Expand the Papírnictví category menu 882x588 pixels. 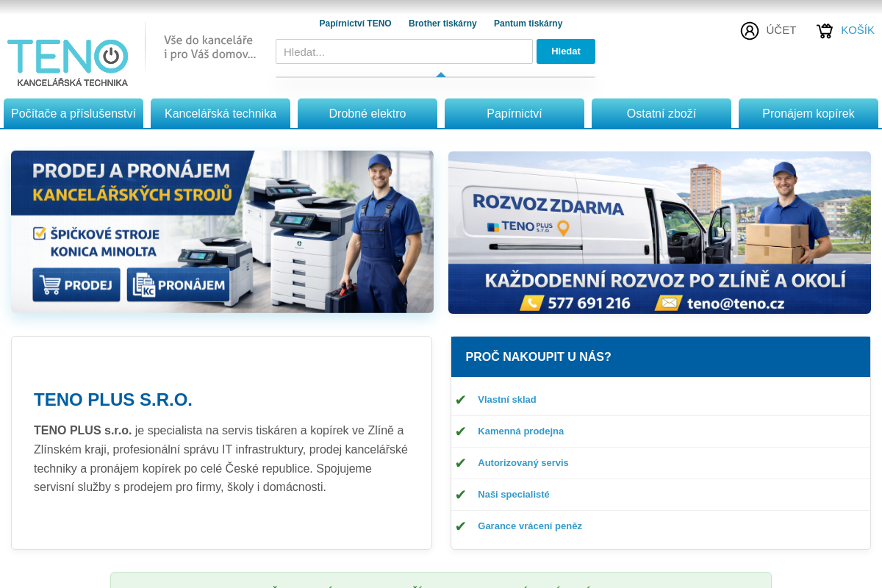514,113
